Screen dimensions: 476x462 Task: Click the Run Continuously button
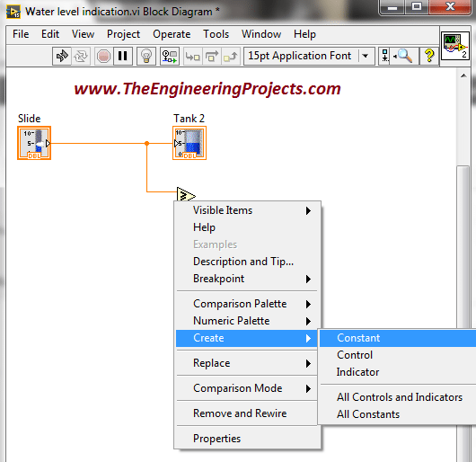(x=81, y=57)
